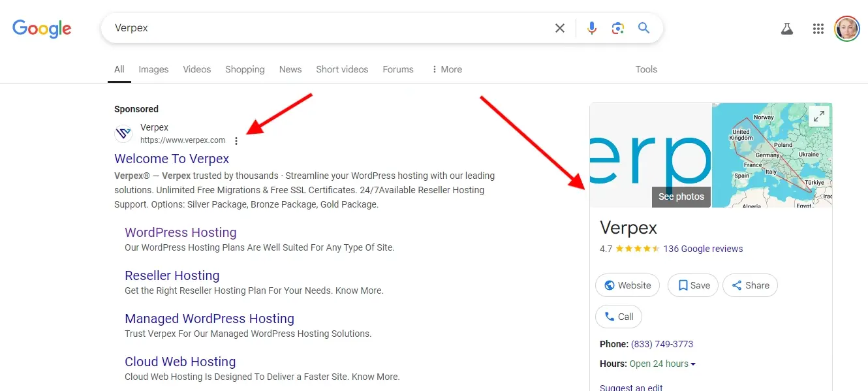
Task: Open the 136 Google reviews link
Action: (703, 249)
